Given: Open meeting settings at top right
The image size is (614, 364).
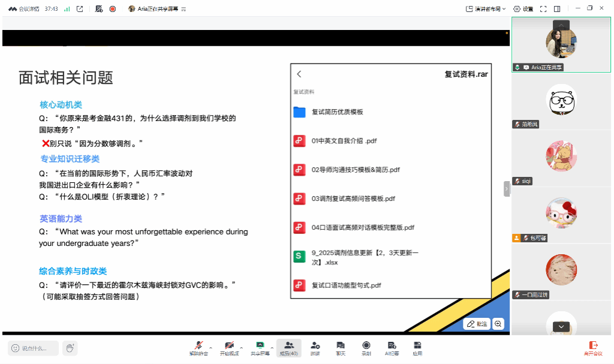Looking at the screenshot, I should coord(523,9).
